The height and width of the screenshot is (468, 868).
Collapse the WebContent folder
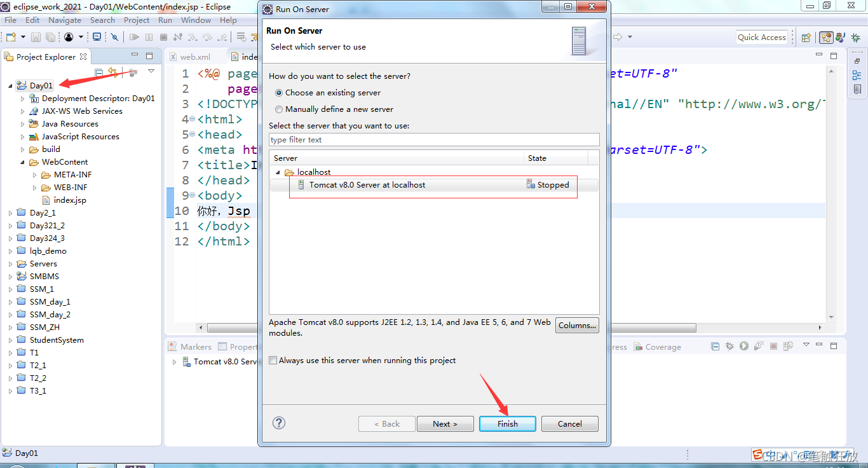pyautogui.click(x=23, y=162)
